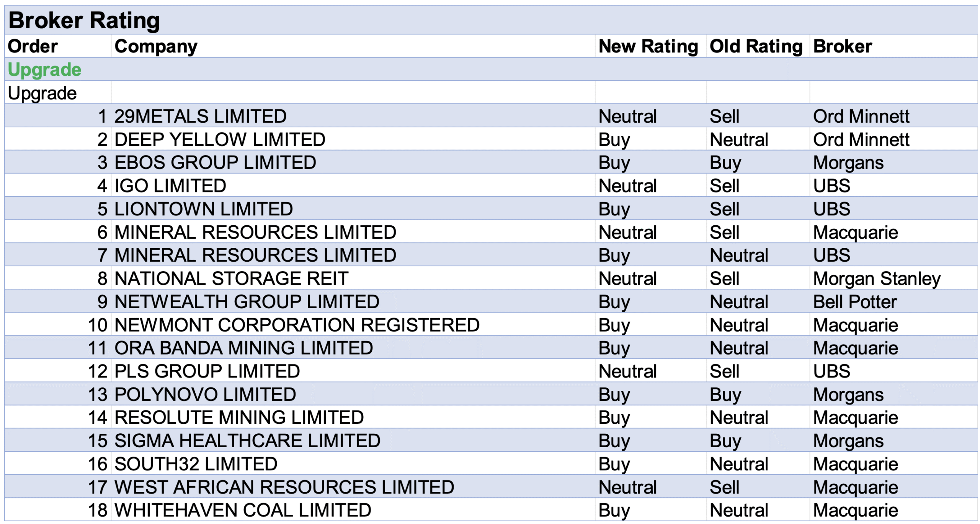Viewport: 980px width, 524px height.
Task: Select the Order column header
Action: (33, 46)
